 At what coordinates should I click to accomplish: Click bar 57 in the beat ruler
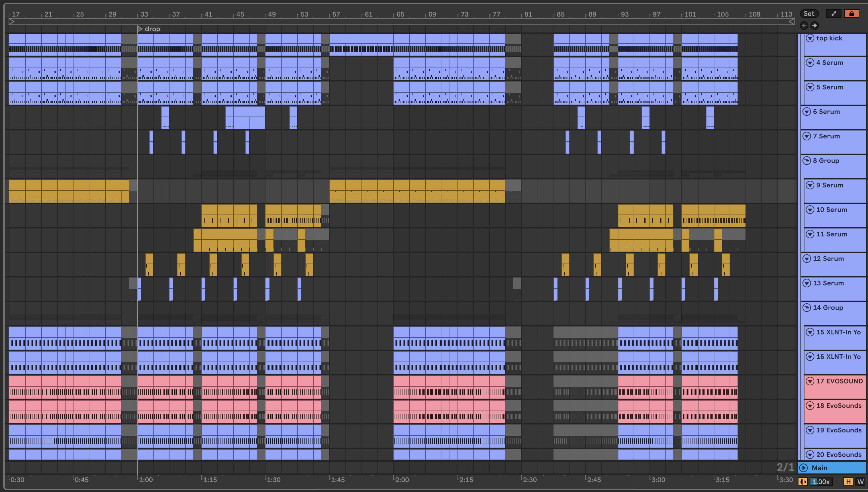[336, 14]
